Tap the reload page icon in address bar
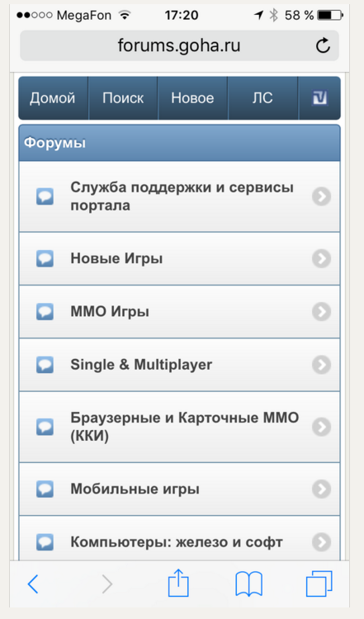Viewport: 364px width, 619px height. 323,45
